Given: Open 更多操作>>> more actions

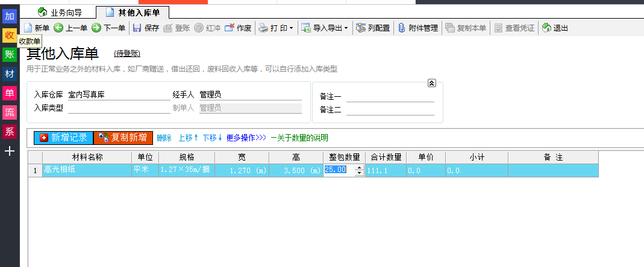Looking at the screenshot, I should click(246, 138).
